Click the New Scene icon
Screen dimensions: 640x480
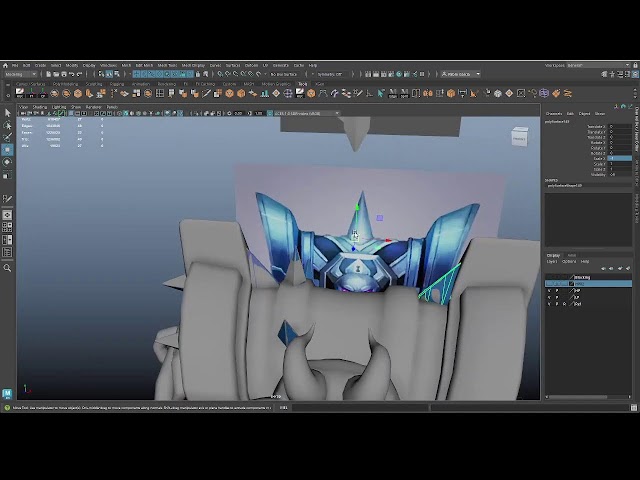click(48, 74)
